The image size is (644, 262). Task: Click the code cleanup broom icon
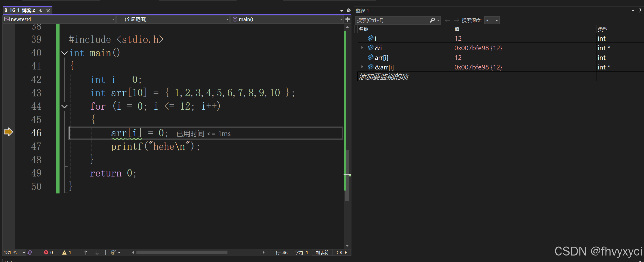[x=113, y=252]
